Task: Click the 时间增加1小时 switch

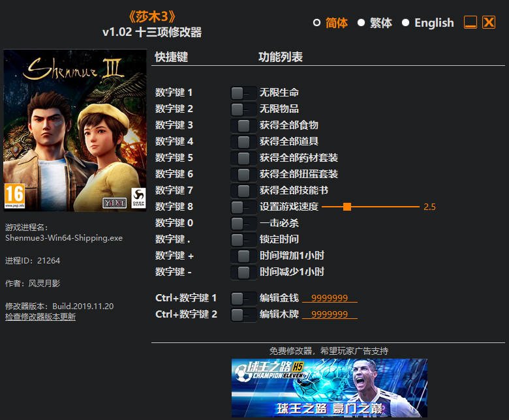Action: pos(243,256)
